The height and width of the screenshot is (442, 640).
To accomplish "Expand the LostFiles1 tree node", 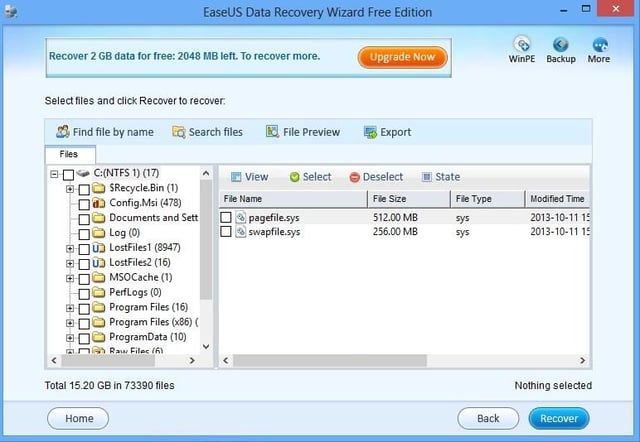I will pyautogui.click(x=70, y=249).
